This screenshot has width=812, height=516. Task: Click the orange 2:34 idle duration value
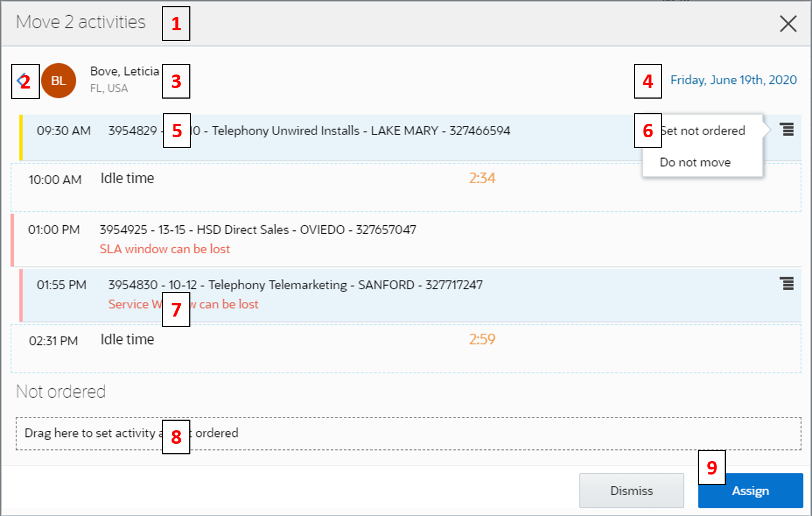coord(482,179)
